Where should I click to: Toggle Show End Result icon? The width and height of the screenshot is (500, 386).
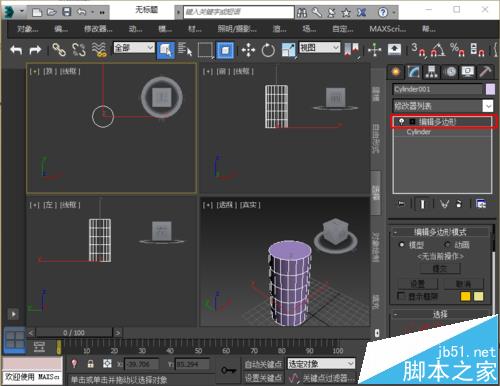422,204
